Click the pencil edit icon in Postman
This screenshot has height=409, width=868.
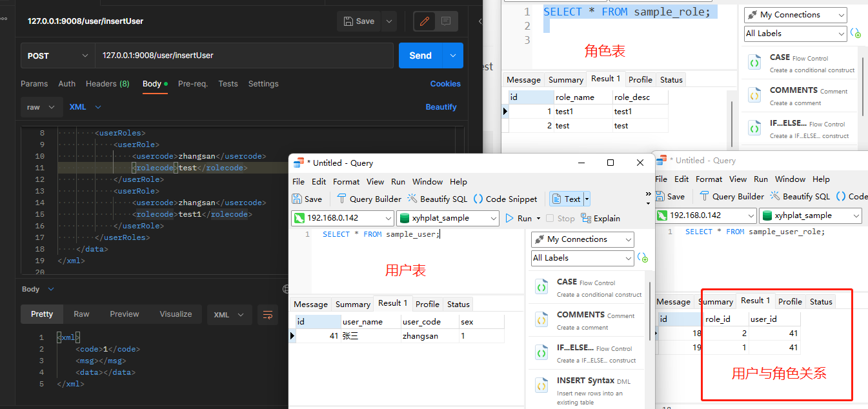click(x=425, y=21)
